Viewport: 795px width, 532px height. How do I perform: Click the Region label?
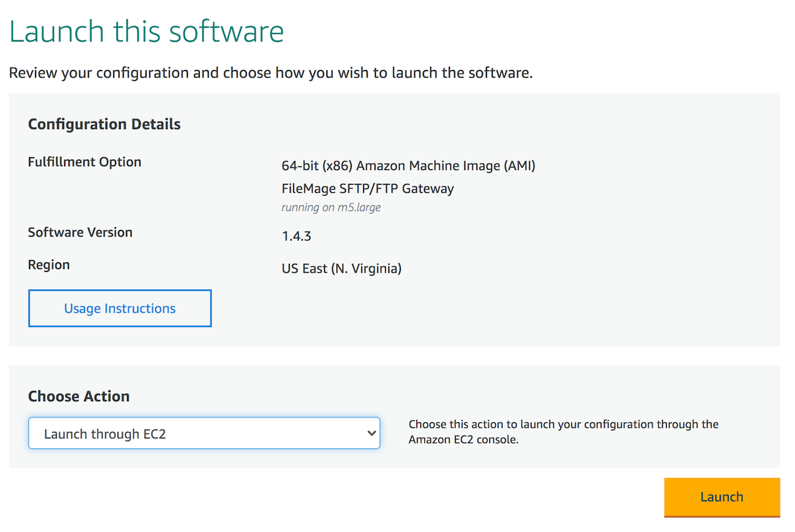(x=49, y=265)
